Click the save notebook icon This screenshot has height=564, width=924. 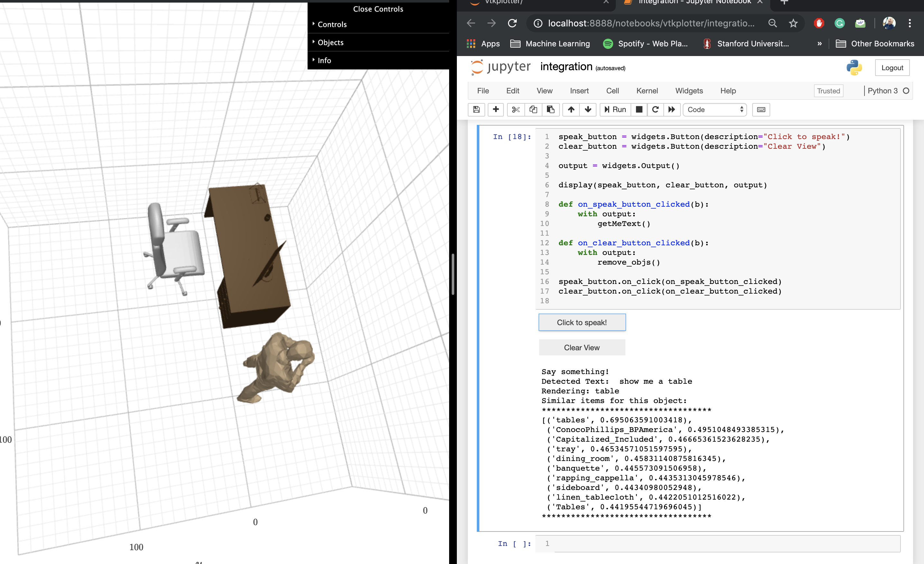pyautogui.click(x=476, y=110)
